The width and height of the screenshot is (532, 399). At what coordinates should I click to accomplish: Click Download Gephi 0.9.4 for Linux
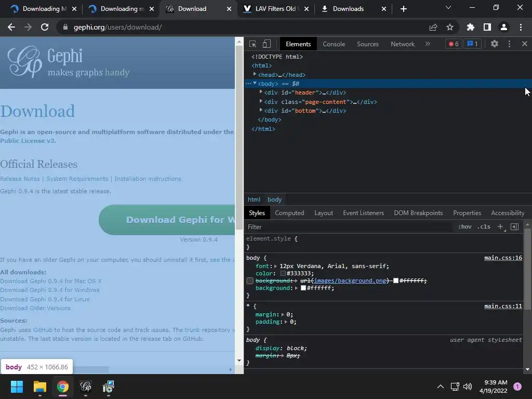click(x=45, y=299)
